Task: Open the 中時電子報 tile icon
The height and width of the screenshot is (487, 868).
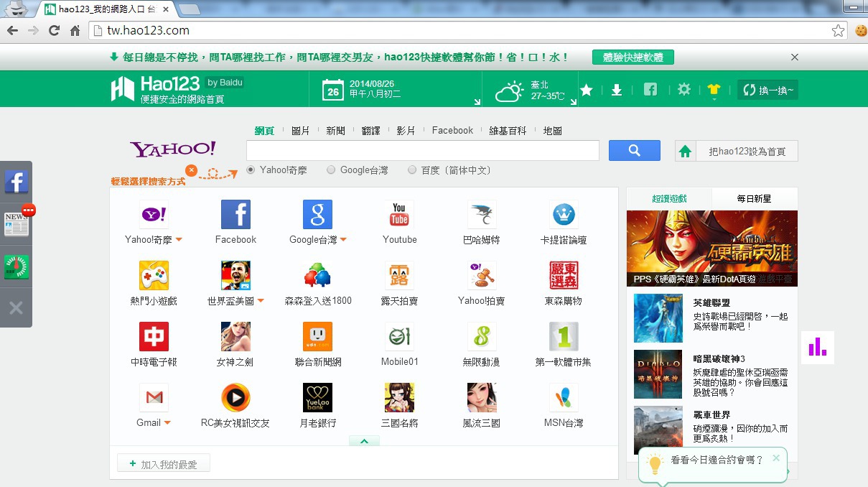Action: [x=154, y=336]
